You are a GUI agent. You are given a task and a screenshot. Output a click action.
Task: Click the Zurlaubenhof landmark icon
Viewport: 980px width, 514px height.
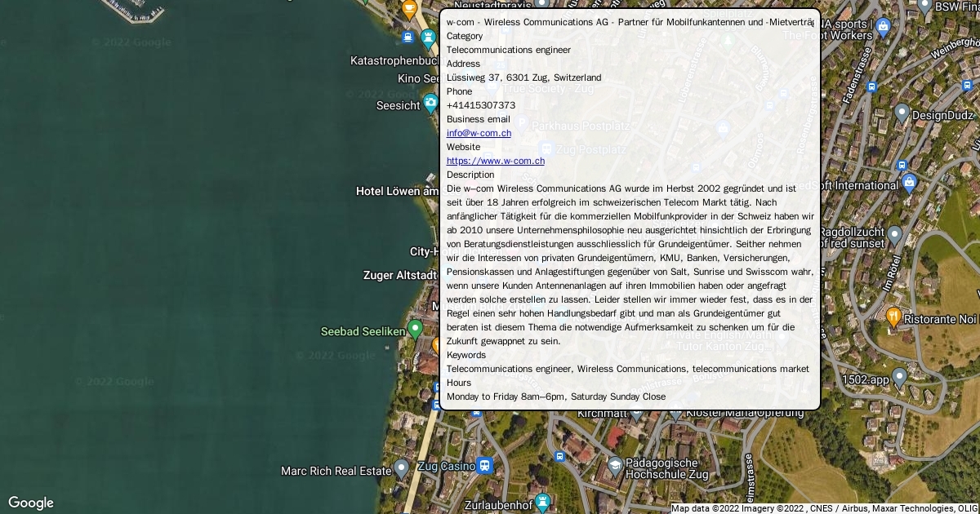pyautogui.click(x=542, y=503)
